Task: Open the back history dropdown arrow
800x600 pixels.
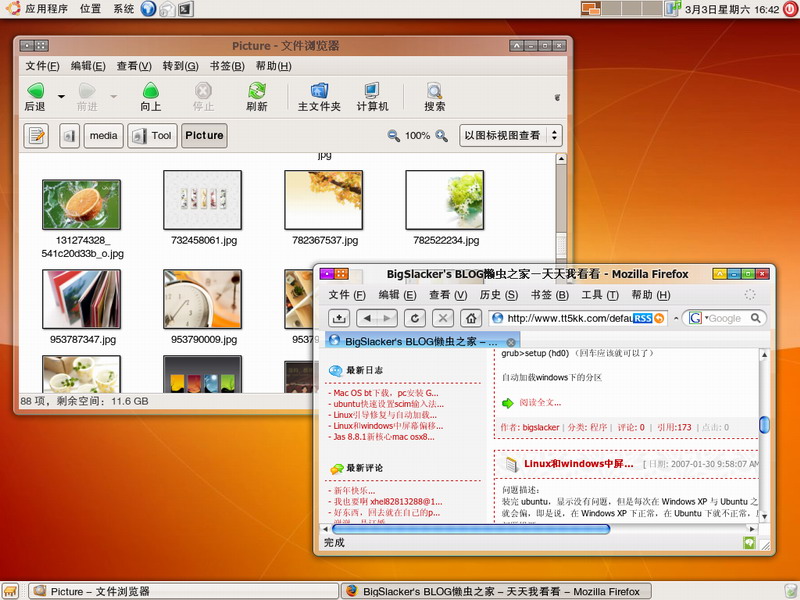Action: (61, 96)
